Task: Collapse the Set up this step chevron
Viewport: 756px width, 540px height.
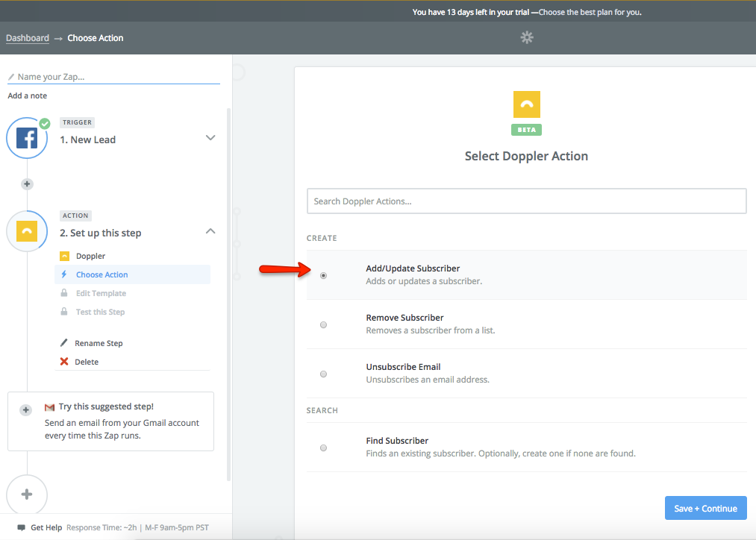Action: pos(210,231)
